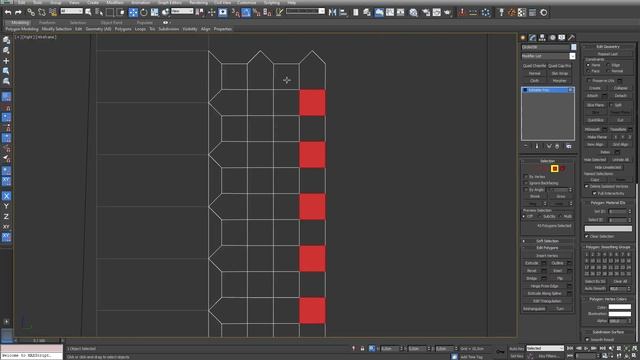Open the Display command panel tab
This screenshot has height=360, width=640.
562,38
